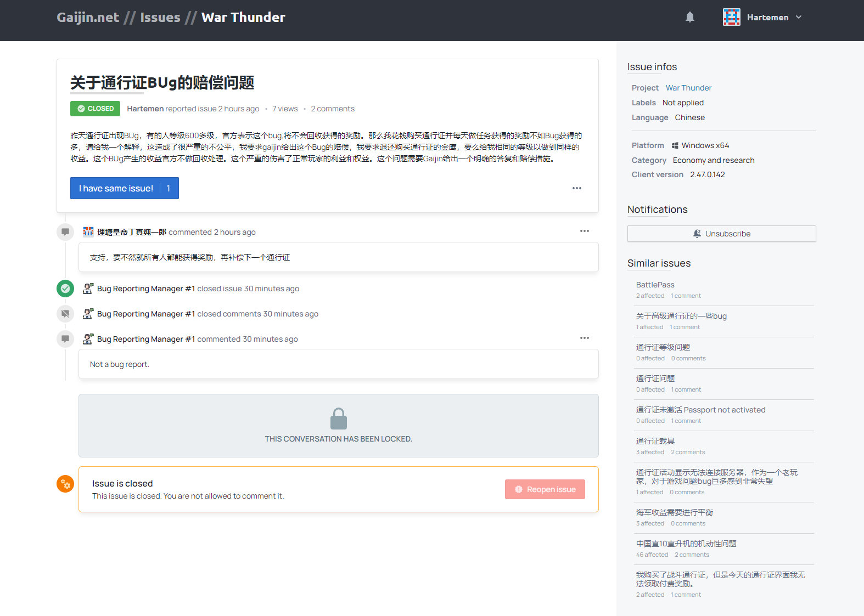
Task: Open the notifications bell icon
Action: (x=690, y=17)
